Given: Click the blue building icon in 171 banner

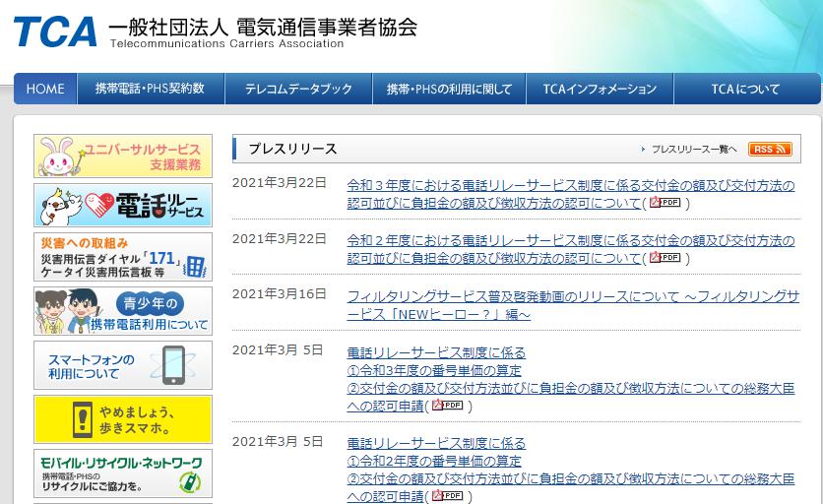Looking at the screenshot, I should coord(195,266).
